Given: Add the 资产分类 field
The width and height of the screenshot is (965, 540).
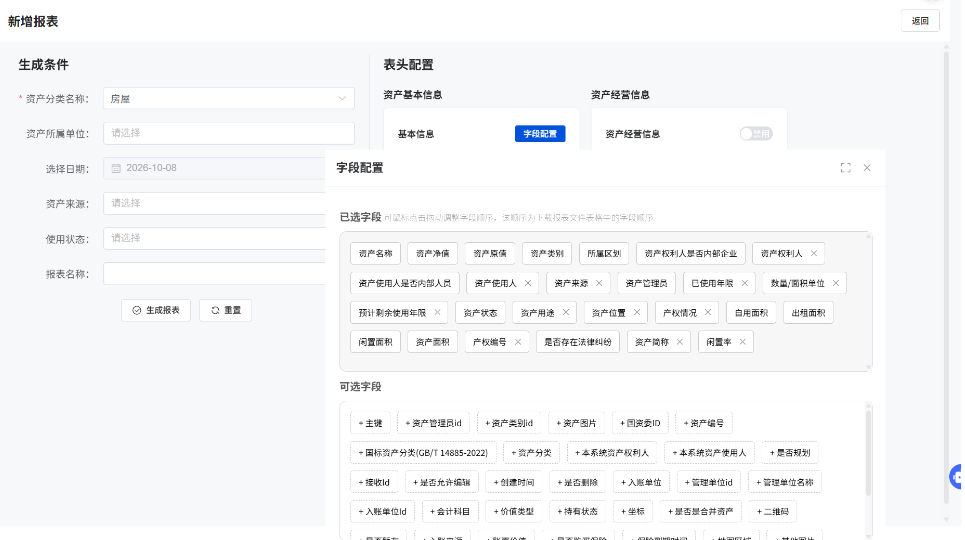Looking at the screenshot, I should [x=531, y=453].
